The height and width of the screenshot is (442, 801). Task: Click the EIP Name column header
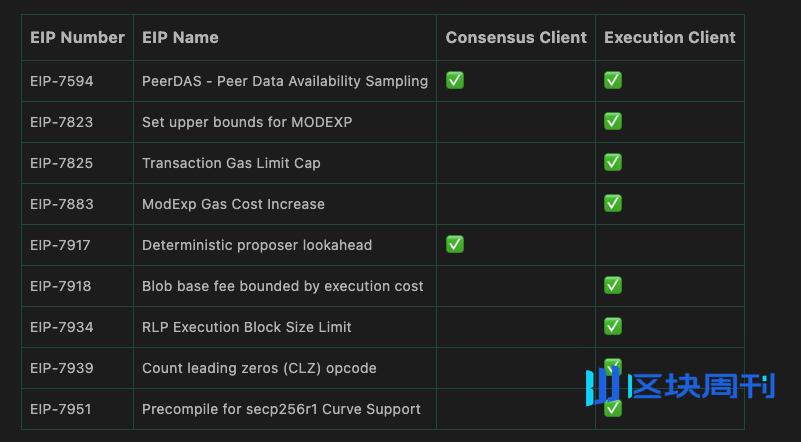coord(180,38)
